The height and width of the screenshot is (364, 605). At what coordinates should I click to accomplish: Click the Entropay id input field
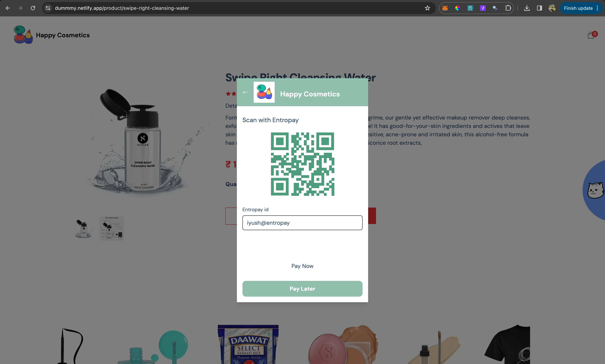302,222
